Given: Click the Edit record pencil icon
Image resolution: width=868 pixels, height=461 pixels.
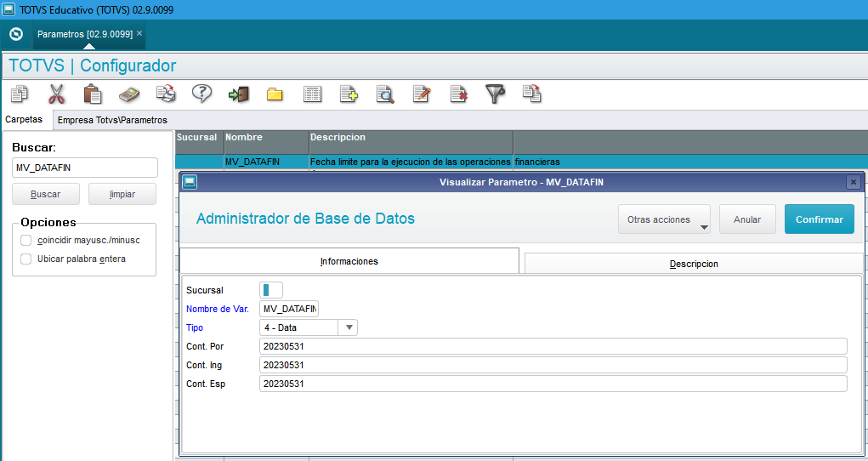Looking at the screenshot, I should click(422, 94).
